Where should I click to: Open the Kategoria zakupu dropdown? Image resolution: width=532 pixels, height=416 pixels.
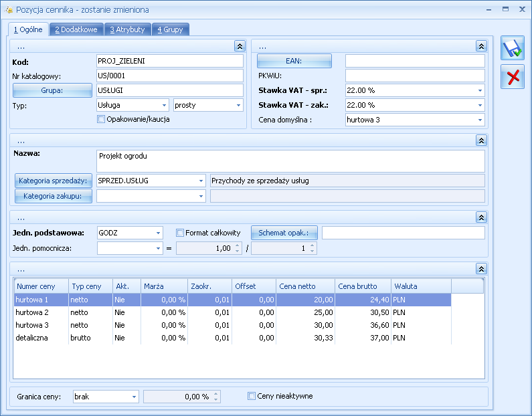(201, 196)
